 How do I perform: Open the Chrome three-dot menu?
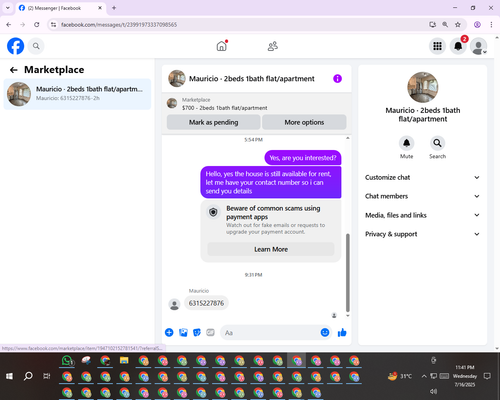491,24
